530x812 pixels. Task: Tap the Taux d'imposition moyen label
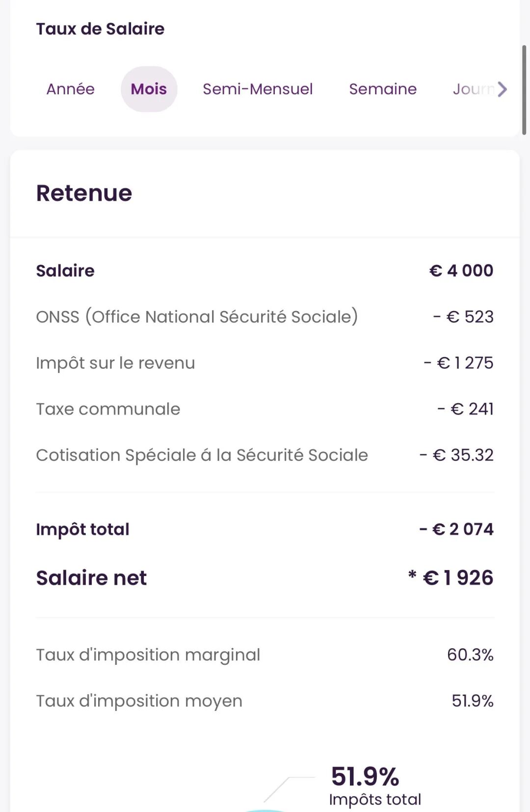139,701
